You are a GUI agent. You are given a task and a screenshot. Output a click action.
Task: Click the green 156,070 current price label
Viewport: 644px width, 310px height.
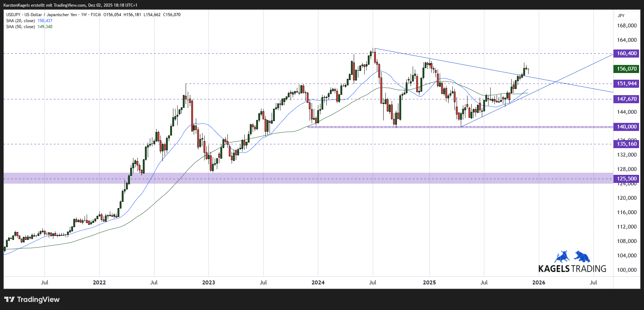(626, 69)
